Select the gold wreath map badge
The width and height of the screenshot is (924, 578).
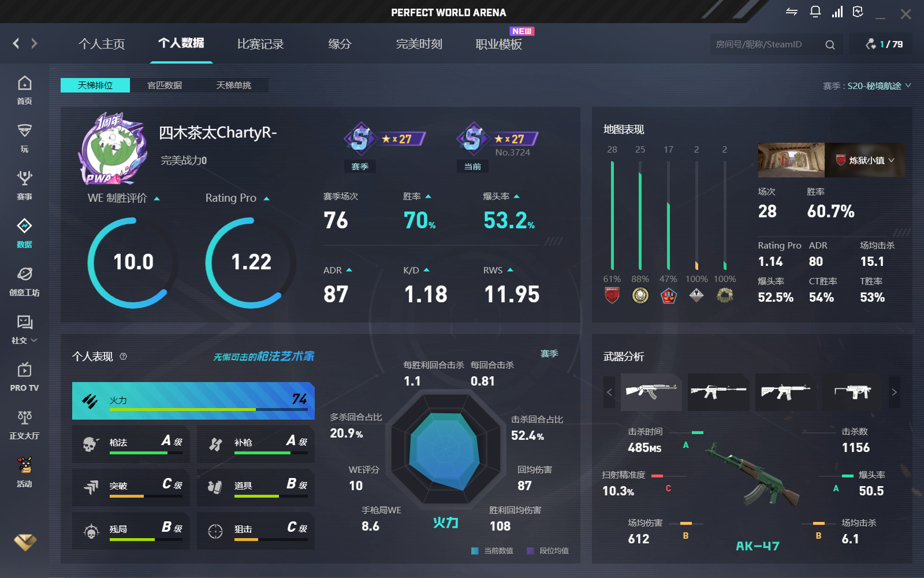point(725,295)
